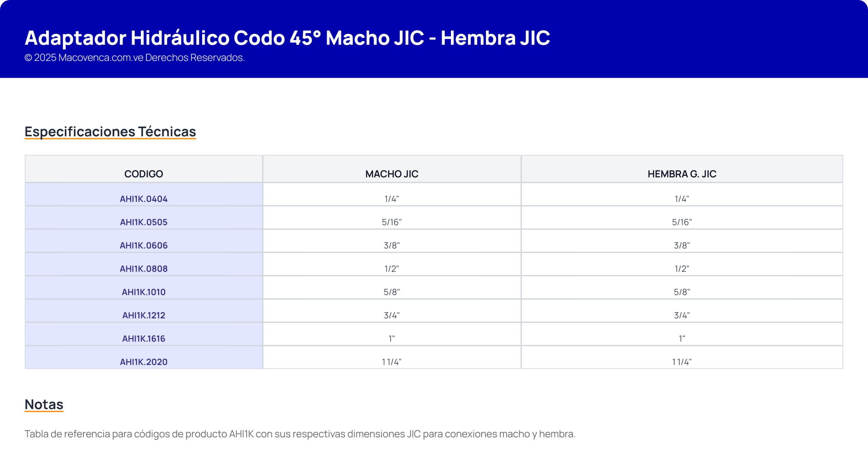Select product code AHI1K.0808
Image resolution: width=868 pixels, height=461 pixels.
point(144,269)
